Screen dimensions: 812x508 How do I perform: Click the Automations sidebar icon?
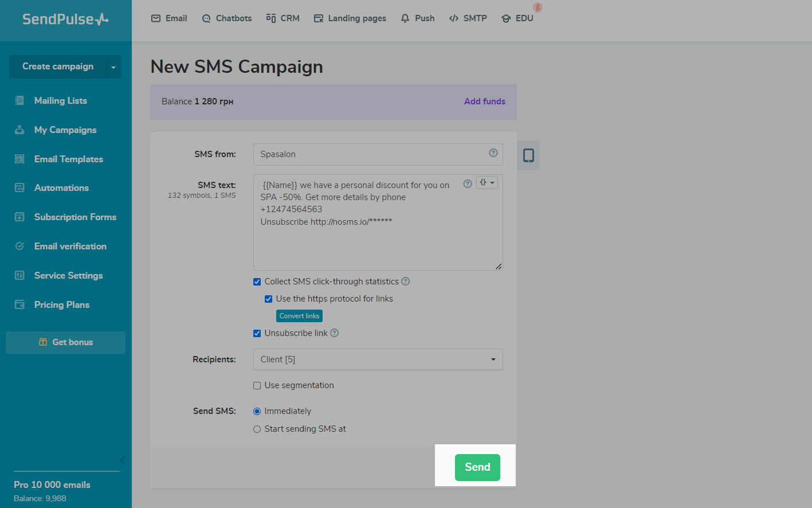pyautogui.click(x=19, y=188)
